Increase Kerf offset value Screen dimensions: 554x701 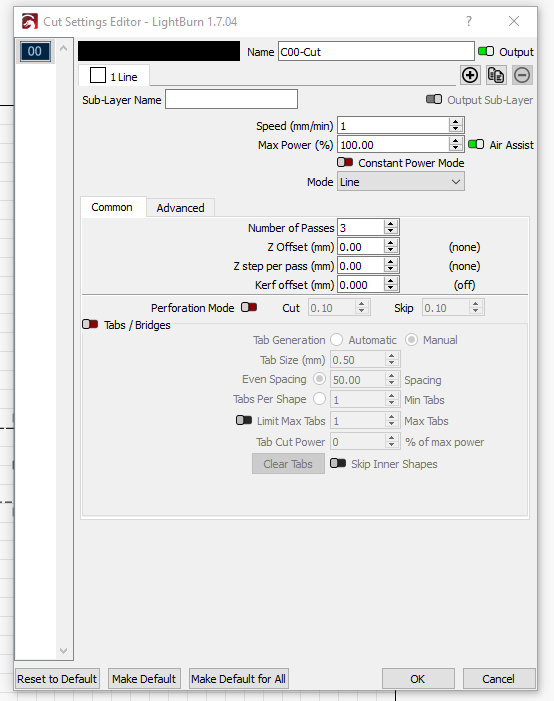pyautogui.click(x=390, y=281)
